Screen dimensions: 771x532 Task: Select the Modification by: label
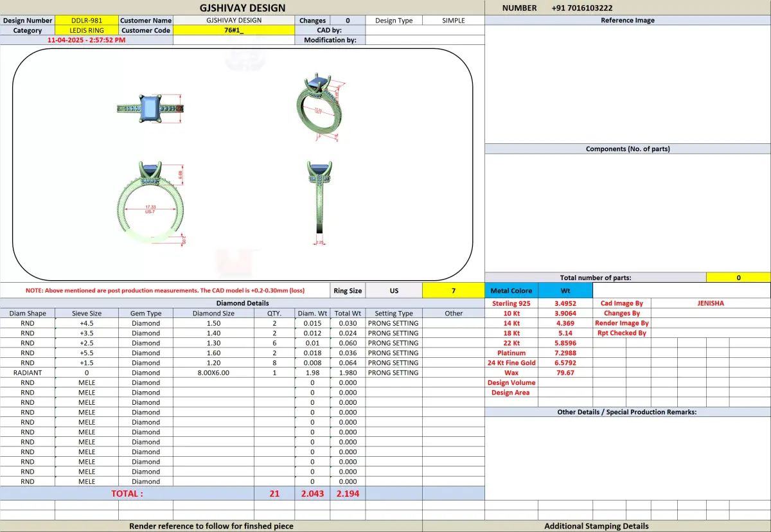(330, 40)
